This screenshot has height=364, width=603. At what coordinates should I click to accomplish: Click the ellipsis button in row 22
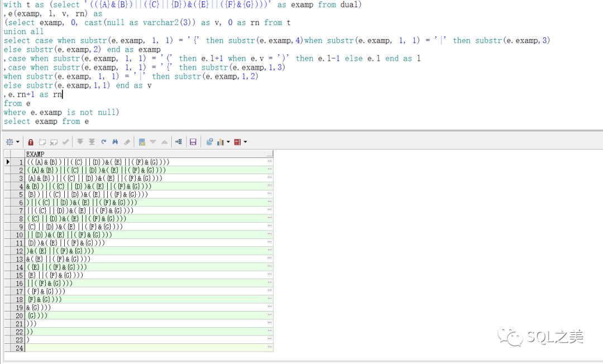pos(270,331)
